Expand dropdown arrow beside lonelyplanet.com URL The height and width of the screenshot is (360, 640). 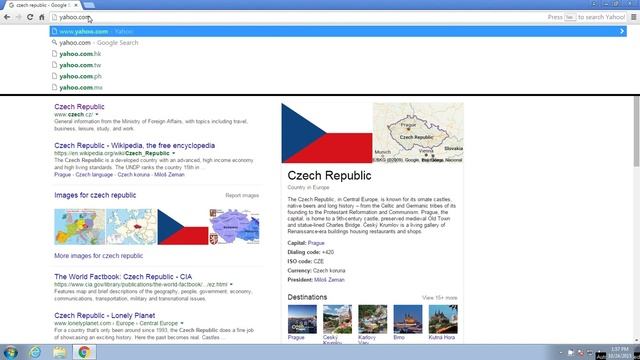[x=182, y=323]
